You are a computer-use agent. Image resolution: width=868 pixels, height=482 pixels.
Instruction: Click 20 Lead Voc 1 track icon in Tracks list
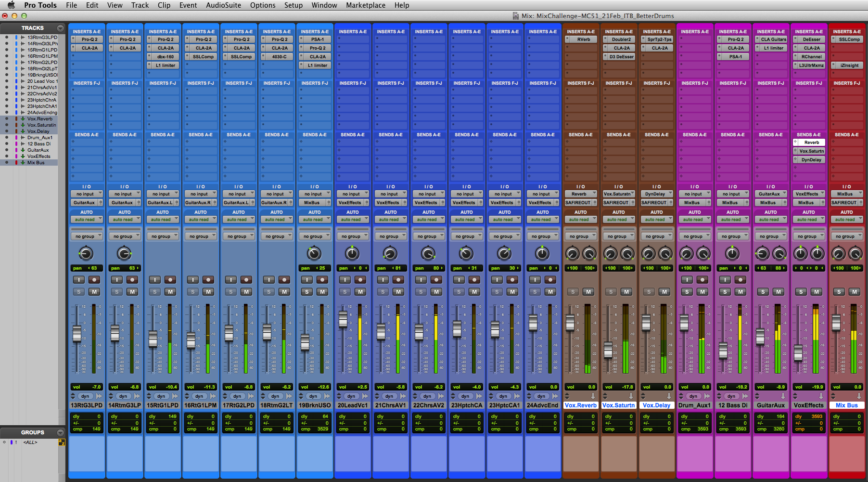click(x=23, y=81)
